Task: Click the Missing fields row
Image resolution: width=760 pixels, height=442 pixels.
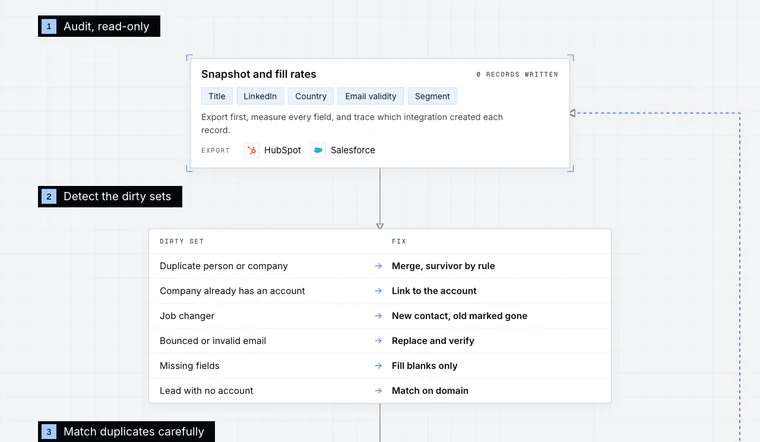Action: pos(380,365)
